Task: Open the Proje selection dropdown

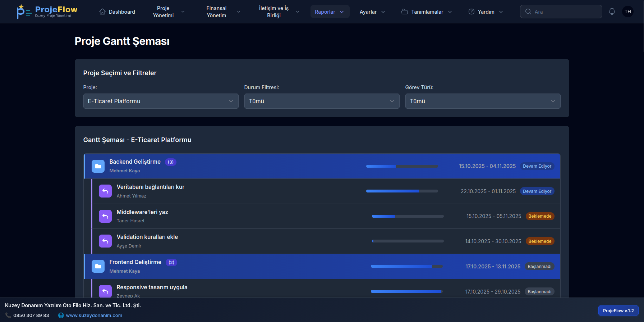Action: pos(161,101)
